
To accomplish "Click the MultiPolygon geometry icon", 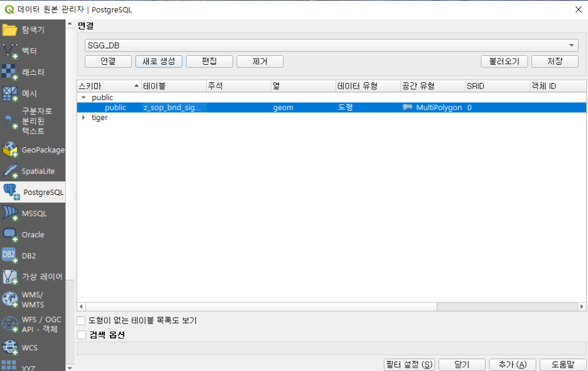I will click(x=407, y=108).
